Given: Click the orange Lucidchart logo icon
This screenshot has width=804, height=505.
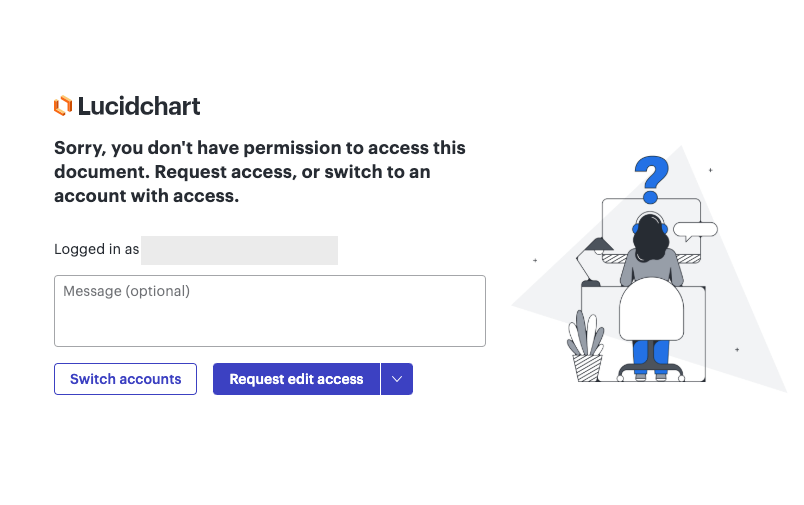Looking at the screenshot, I should pyautogui.click(x=63, y=106).
